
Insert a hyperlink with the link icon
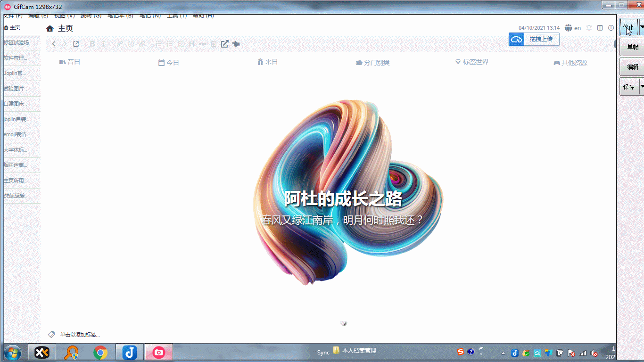[x=120, y=44]
